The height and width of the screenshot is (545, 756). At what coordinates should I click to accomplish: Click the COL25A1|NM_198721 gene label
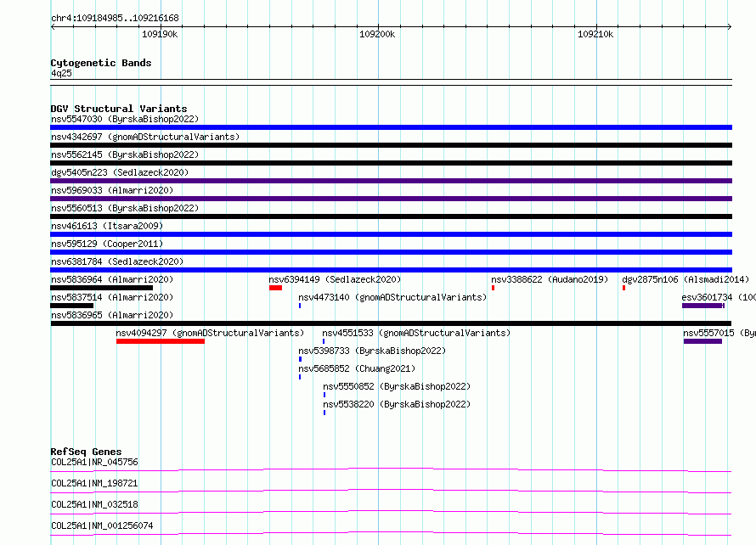pyautogui.click(x=94, y=483)
